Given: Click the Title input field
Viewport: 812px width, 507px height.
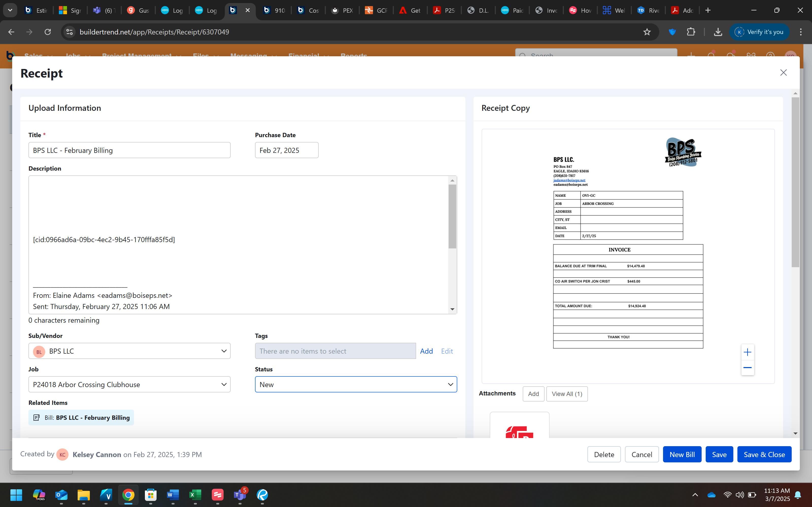Looking at the screenshot, I should coord(129,150).
